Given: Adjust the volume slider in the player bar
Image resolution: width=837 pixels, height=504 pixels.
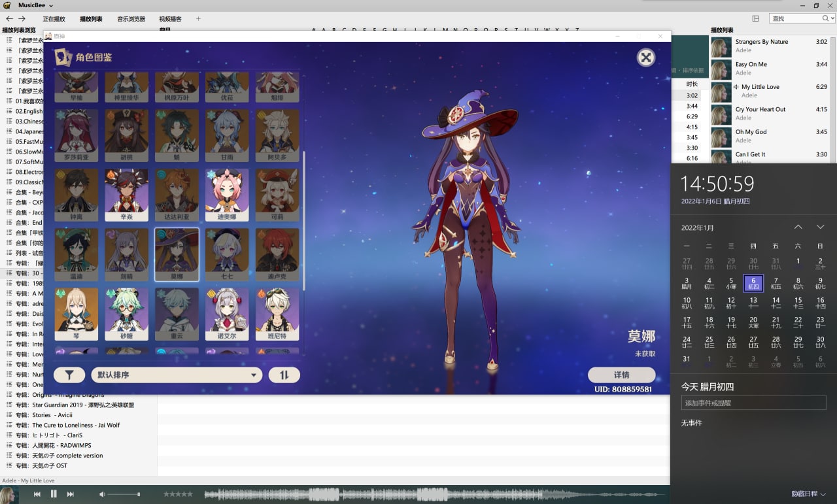Looking at the screenshot, I should pyautogui.click(x=124, y=494).
